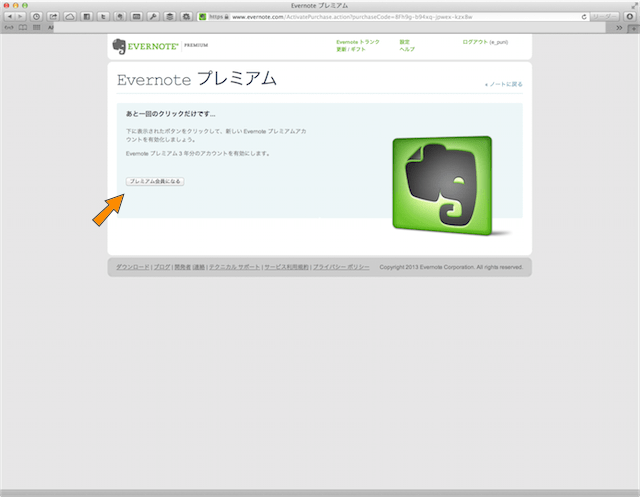640x497 pixels.
Task: Click the green site favicon in address bar
Action: click(202, 17)
